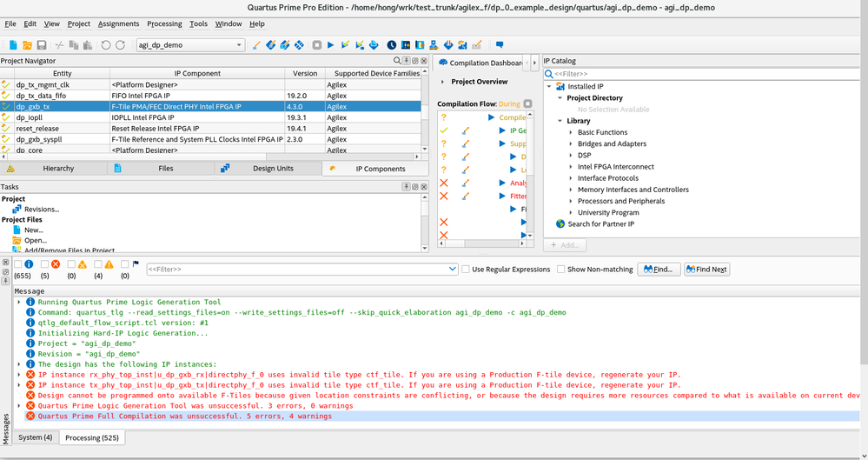Open a project with the folder icon
This screenshot has height=460, width=868.
coord(27,45)
